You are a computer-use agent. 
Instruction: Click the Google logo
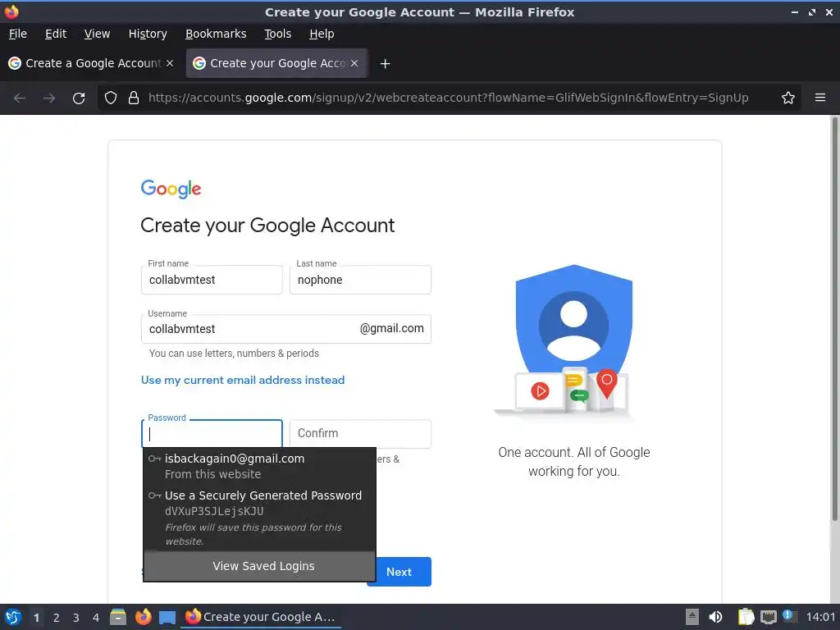coord(171,189)
